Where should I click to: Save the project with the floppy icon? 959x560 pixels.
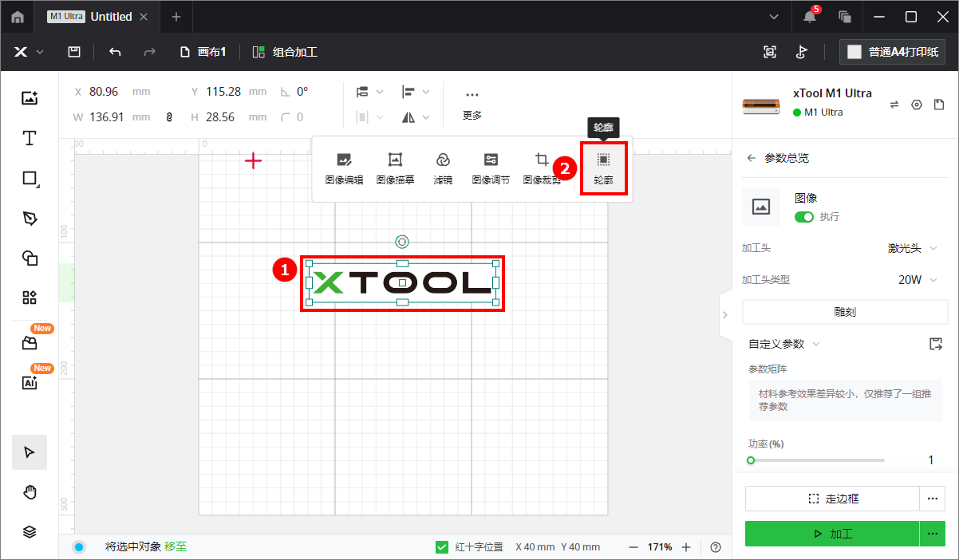coord(74,52)
